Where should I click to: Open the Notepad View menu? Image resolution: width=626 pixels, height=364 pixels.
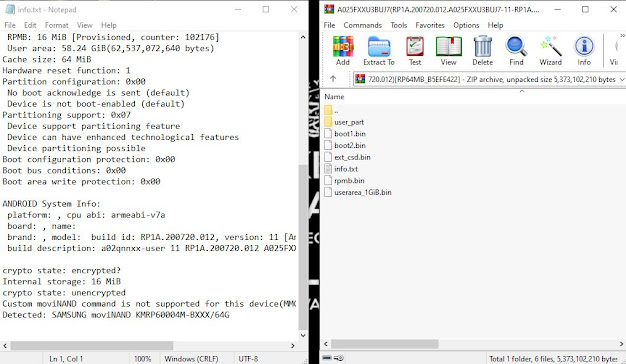[85, 25]
